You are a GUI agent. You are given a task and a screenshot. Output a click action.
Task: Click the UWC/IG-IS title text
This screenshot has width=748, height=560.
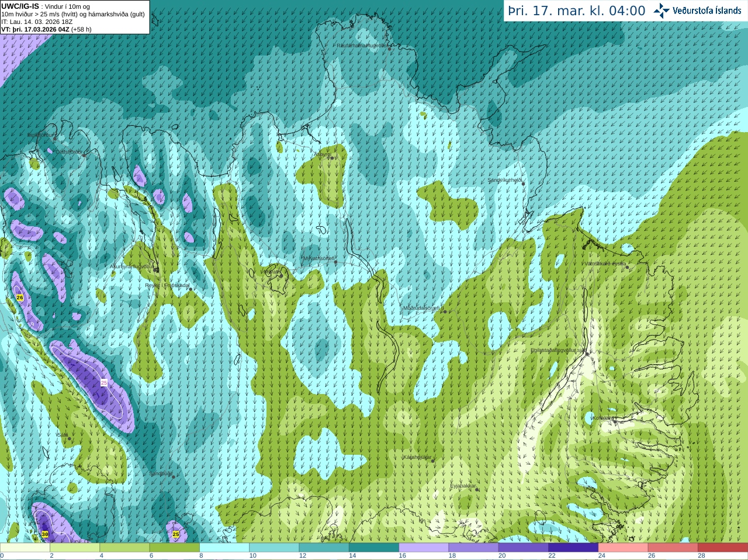[20, 6]
